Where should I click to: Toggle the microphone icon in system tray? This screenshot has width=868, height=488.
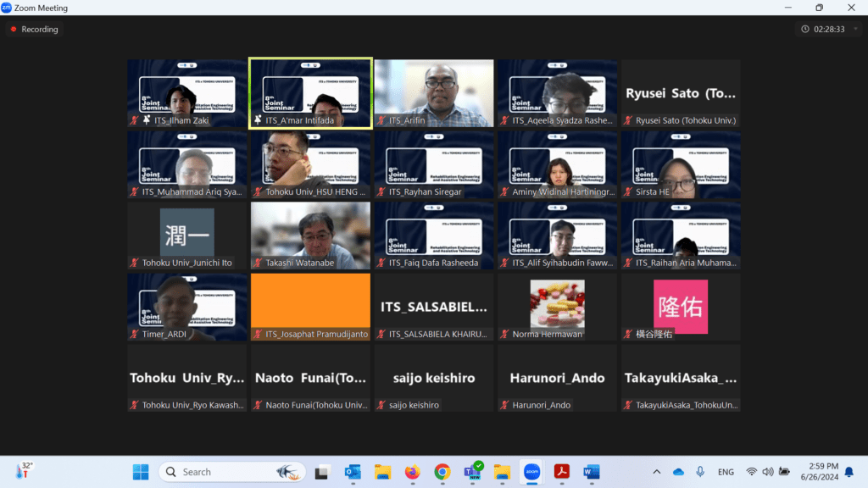(700, 472)
